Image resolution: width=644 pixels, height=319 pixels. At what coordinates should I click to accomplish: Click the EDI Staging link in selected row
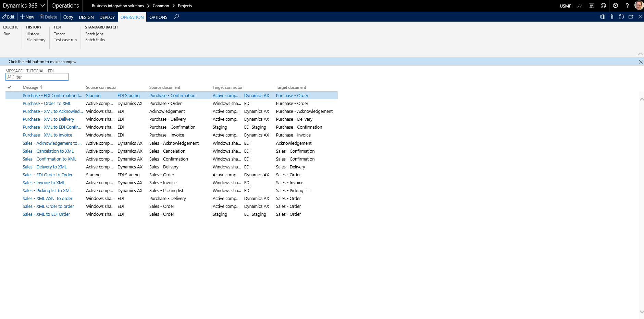tap(128, 96)
